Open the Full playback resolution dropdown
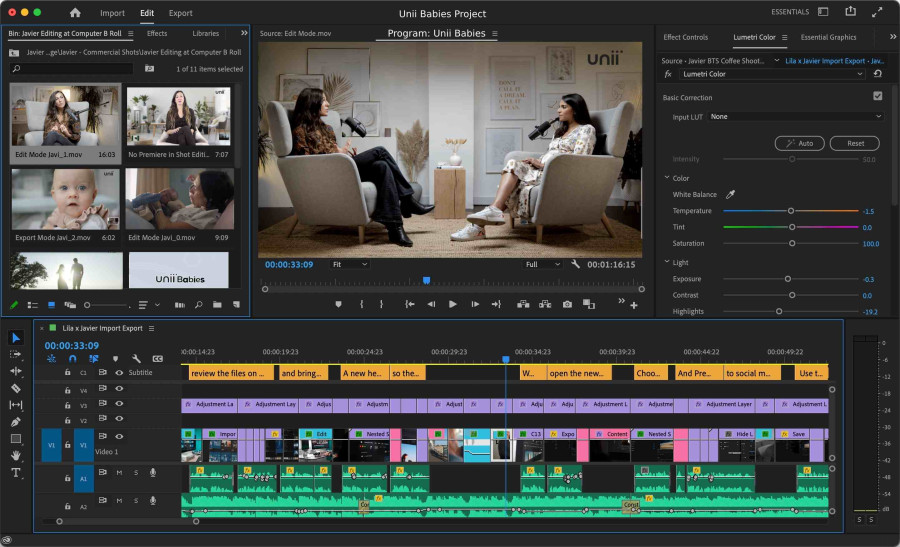 (x=542, y=265)
